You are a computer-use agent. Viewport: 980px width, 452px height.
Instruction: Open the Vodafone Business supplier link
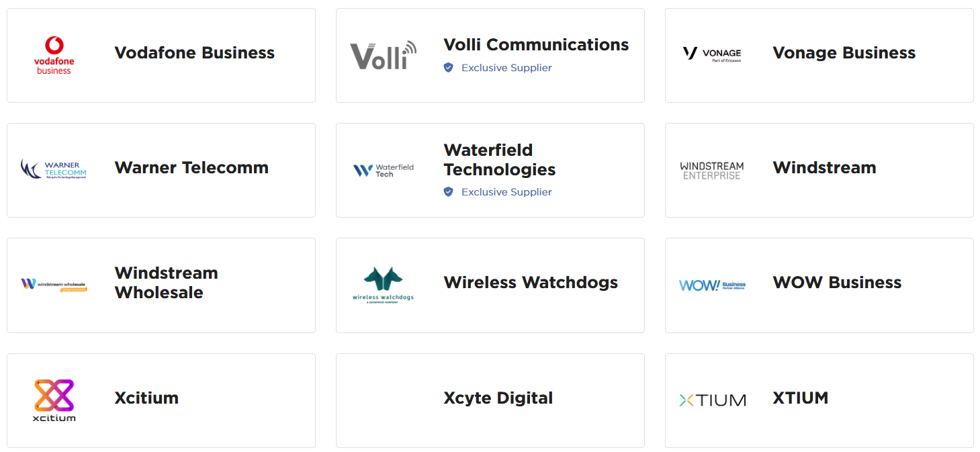click(194, 53)
